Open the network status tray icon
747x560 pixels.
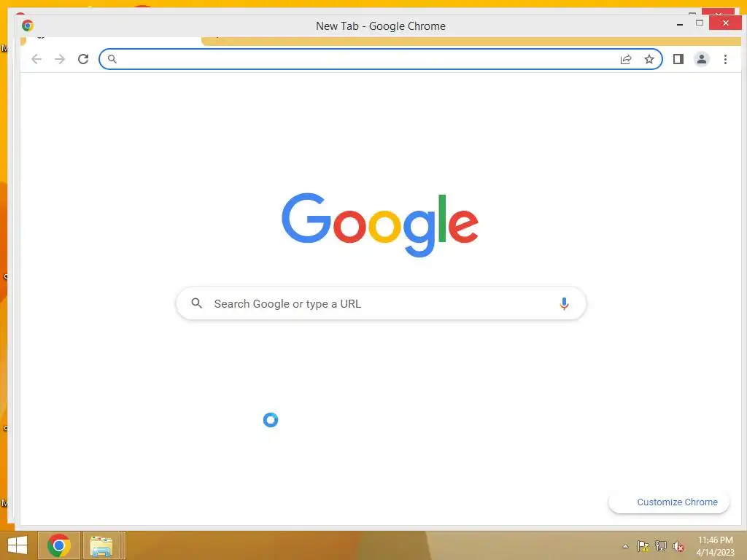pyautogui.click(x=661, y=546)
